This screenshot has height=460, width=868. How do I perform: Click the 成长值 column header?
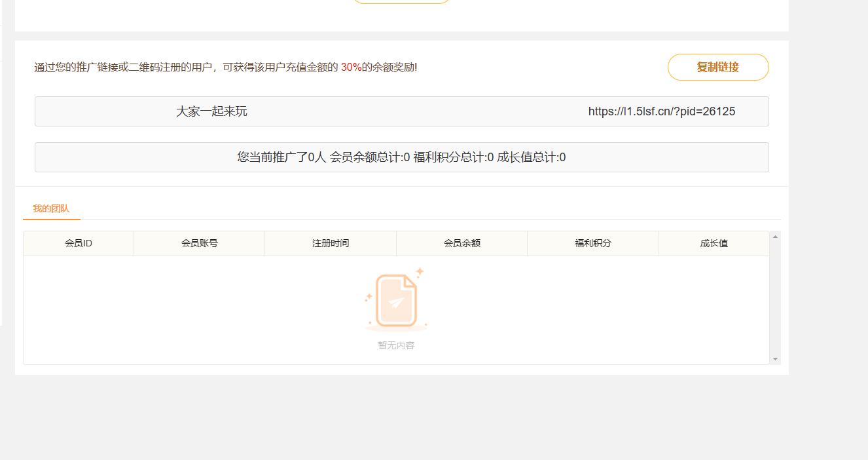tap(714, 243)
